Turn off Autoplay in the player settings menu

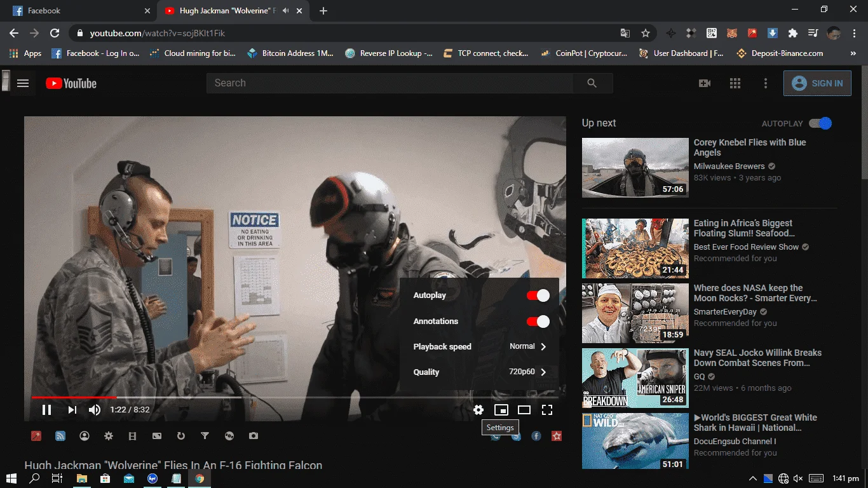[x=538, y=295]
